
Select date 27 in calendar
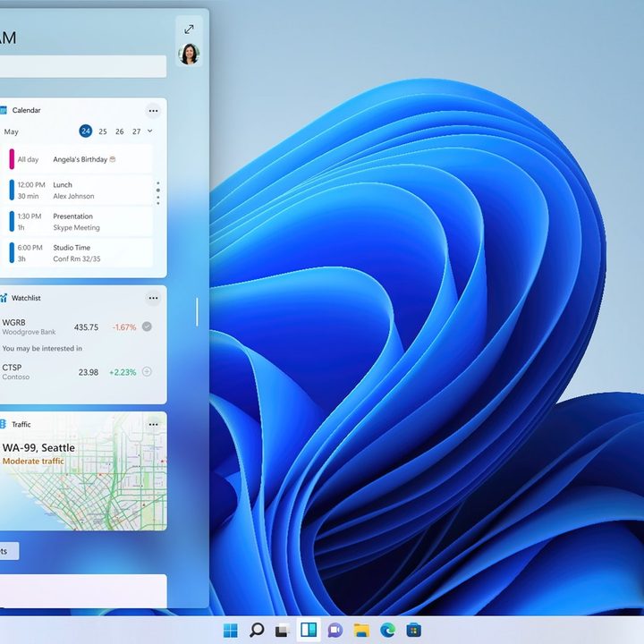pyautogui.click(x=136, y=131)
